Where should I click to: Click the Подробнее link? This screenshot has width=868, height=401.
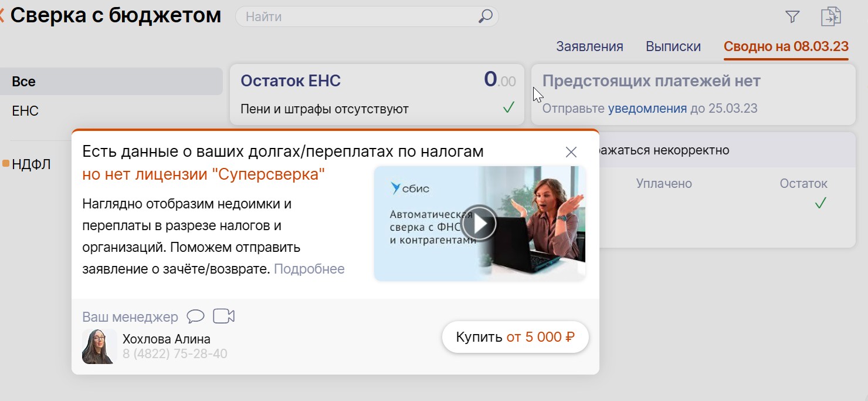(x=309, y=269)
